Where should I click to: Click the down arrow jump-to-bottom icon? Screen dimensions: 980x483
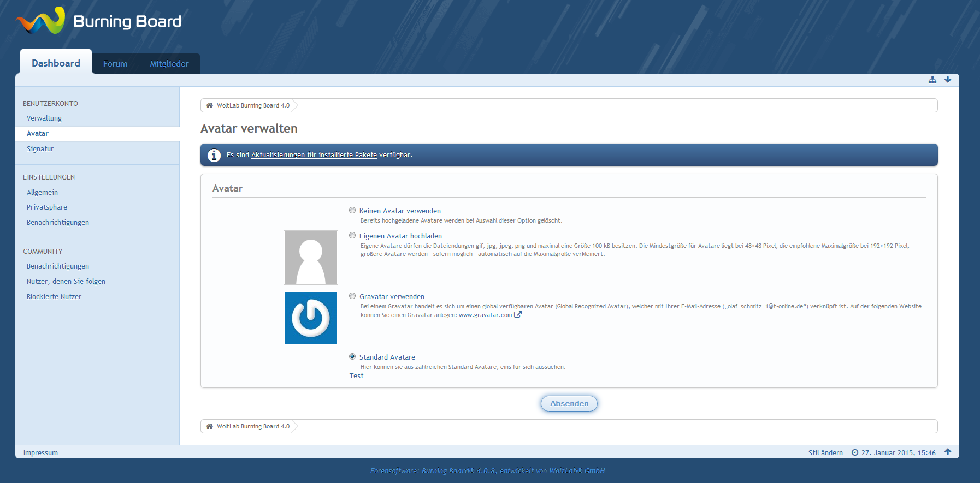(948, 80)
